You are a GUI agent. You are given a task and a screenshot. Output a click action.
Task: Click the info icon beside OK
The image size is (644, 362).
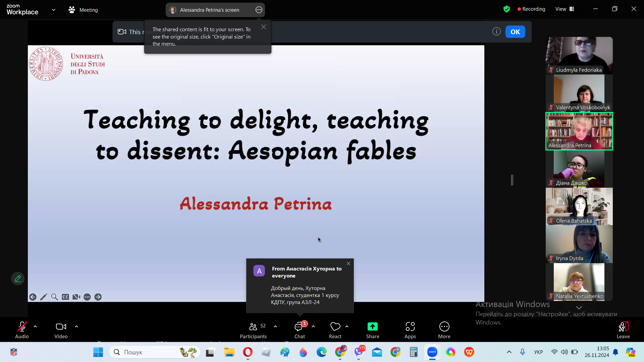pos(496,32)
